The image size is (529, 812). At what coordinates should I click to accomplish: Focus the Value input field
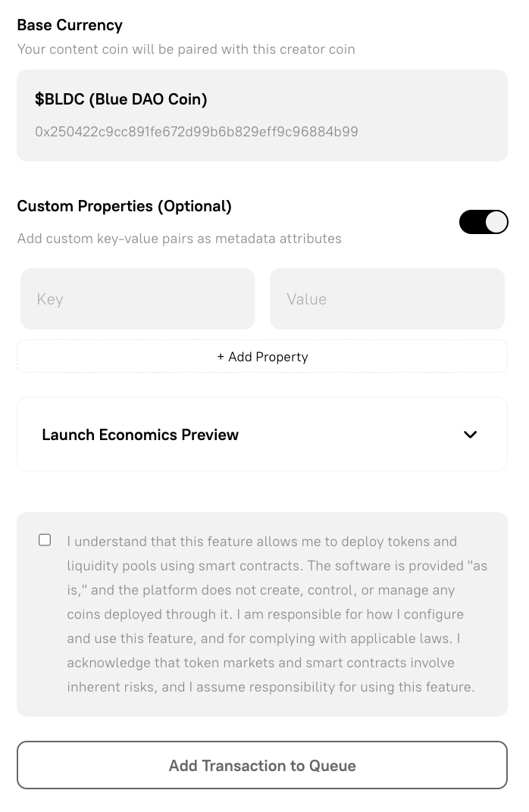point(387,298)
